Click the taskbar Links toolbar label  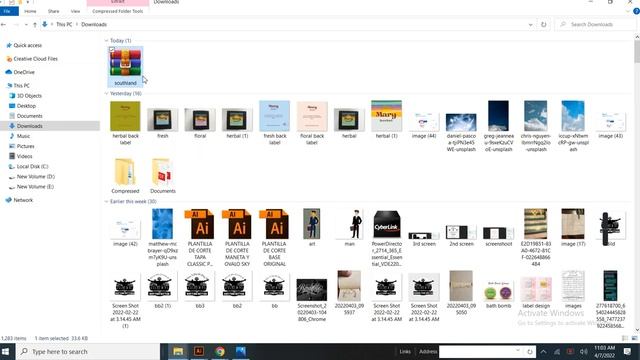(x=405, y=351)
